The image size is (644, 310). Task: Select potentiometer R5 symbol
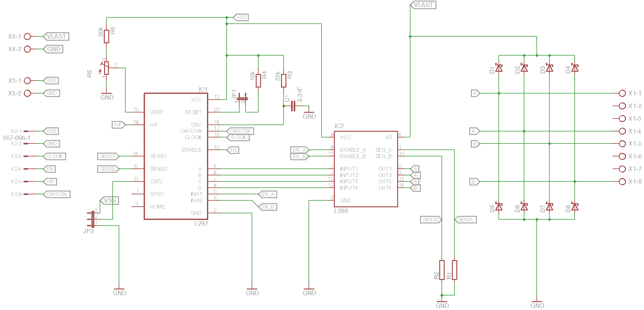click(106, 68)
